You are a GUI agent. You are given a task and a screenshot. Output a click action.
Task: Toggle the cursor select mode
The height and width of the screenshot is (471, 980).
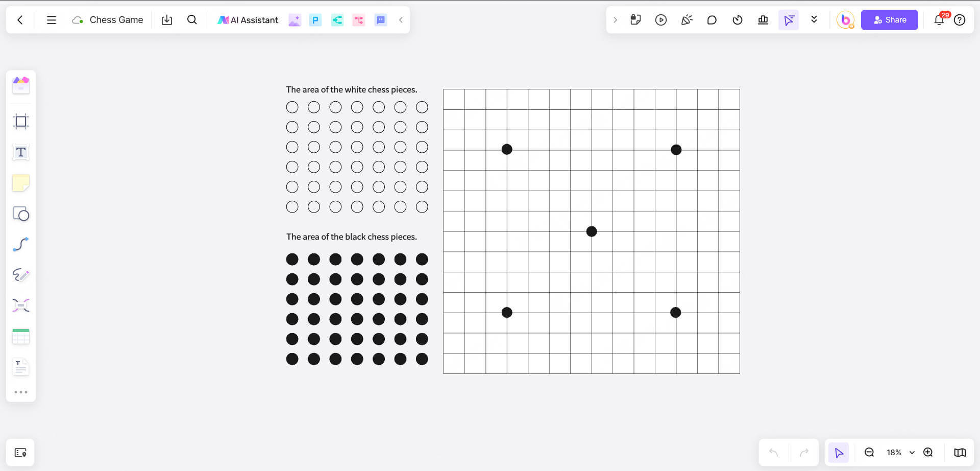tap(839, 453)
